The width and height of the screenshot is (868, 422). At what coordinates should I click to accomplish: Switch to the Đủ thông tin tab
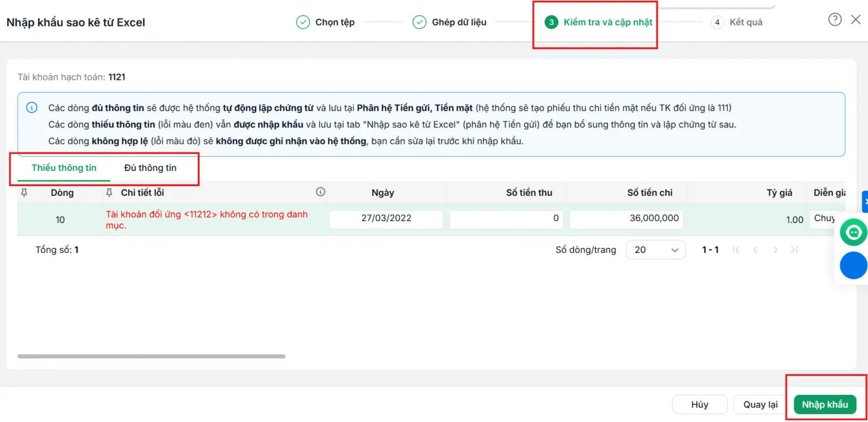150,168
